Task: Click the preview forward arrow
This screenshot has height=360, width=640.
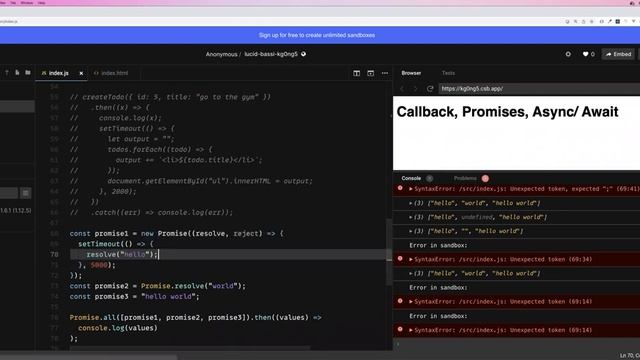Action: coord(416,89)
